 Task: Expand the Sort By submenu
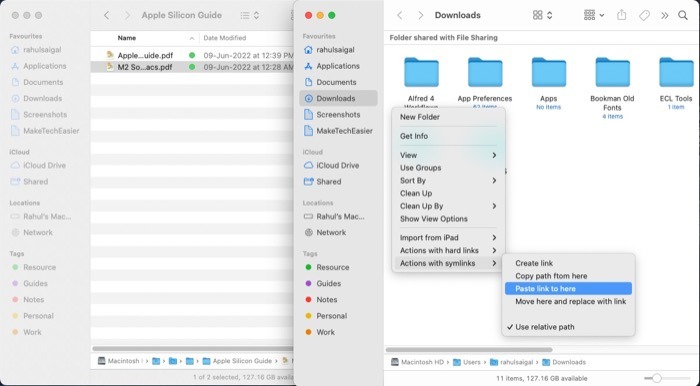click(x=448, y=181)
